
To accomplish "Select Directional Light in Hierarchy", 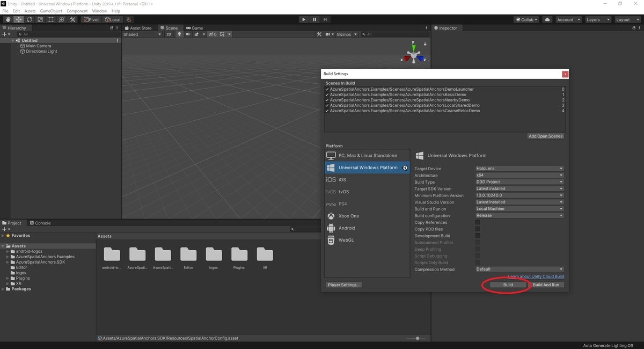I will [41, 52].
